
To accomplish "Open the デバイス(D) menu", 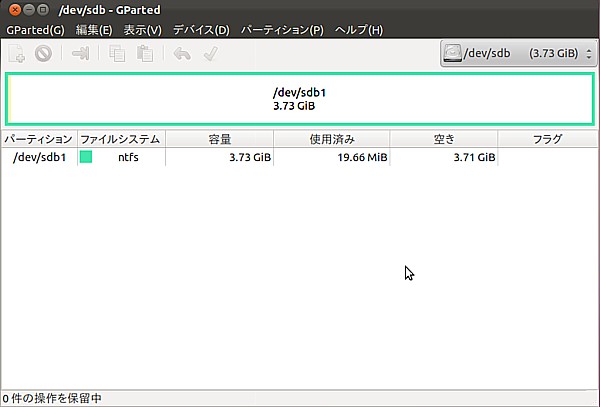I will 201,30.
